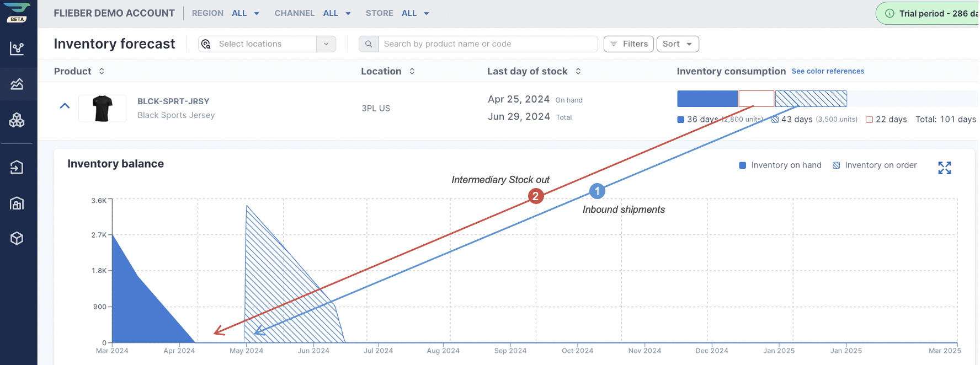Collapse the BLCK-SPRT-JRSY row

coord(65,106)
